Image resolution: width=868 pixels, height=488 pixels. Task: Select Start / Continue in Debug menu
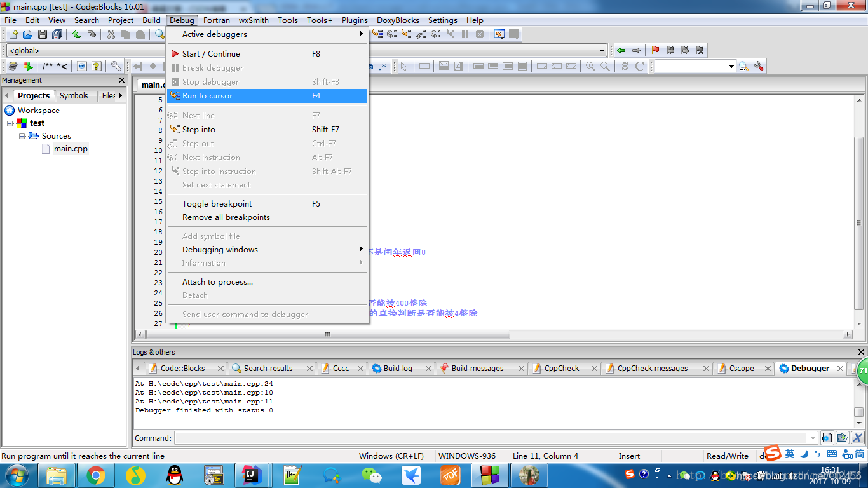pos(267,54)
